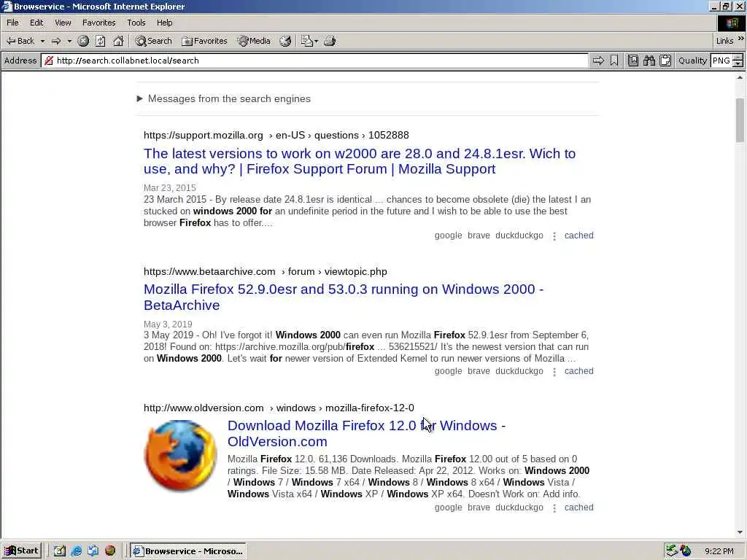Stop page loading with the Stop icon
Screen dimensions: 747x560
(x=83, y=41)
